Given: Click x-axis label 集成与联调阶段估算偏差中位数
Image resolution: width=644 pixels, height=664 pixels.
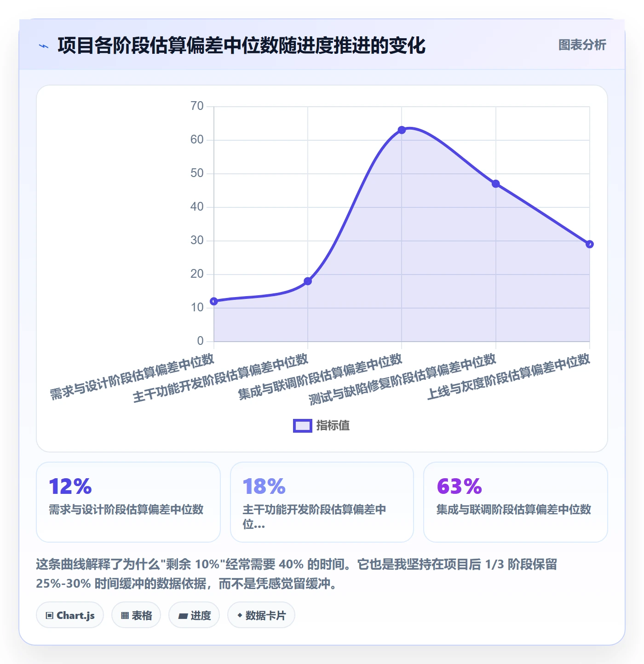Looking at the screenshot, I should tap(320, 377).
